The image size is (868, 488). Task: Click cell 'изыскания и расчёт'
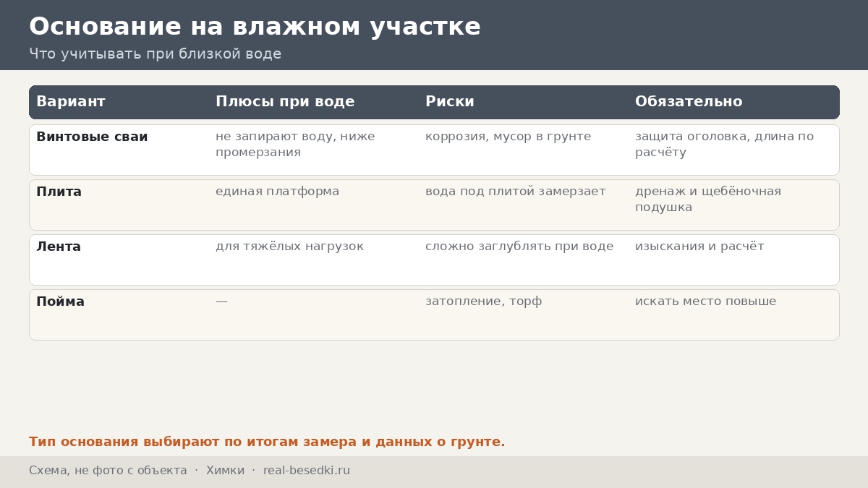[x=699, y=247]
